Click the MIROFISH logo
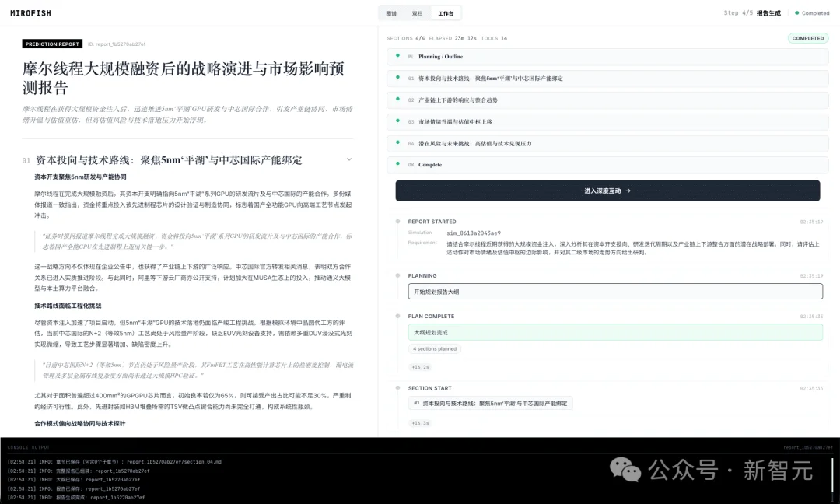 point(29,12)
